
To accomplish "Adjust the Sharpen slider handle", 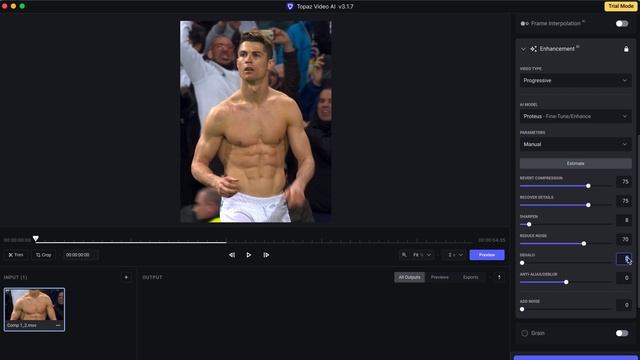I will [x=529, y=224].
